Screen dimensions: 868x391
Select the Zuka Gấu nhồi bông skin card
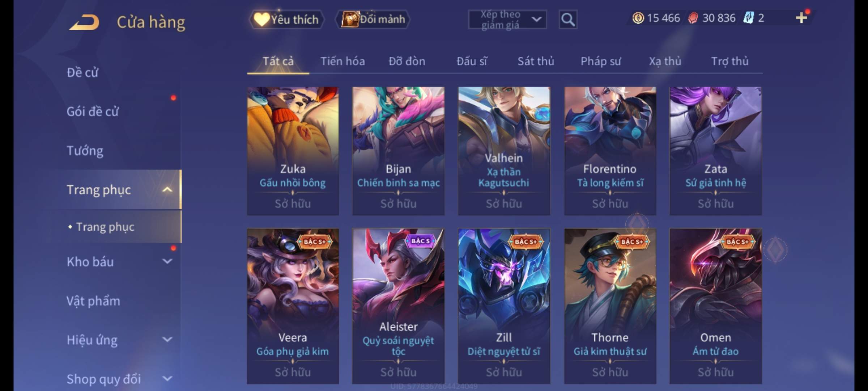[x=293, y=151]
